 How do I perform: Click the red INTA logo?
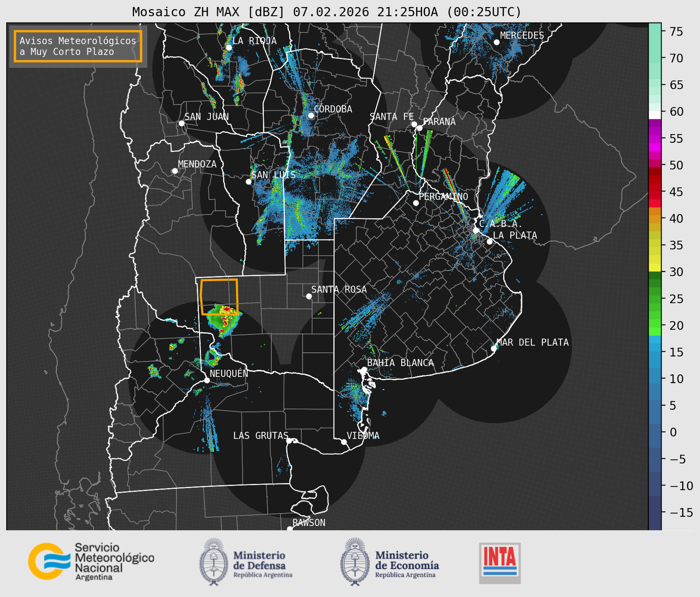click(x=500, y=563)
